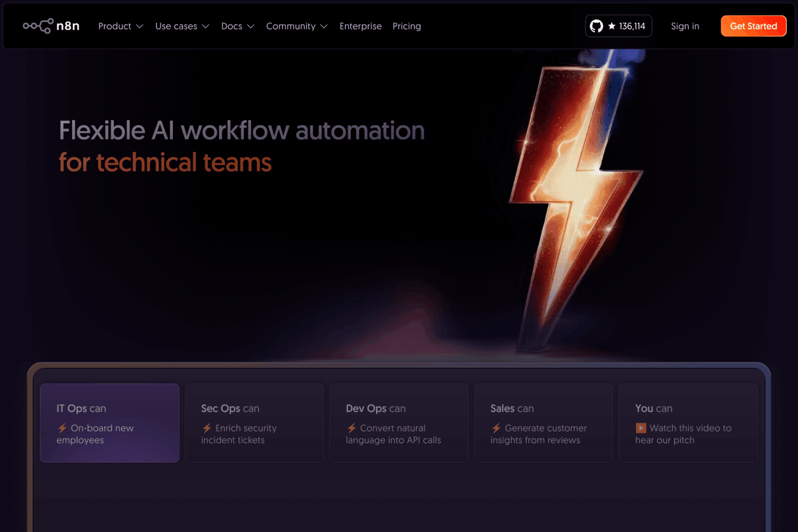
Task: Click the lightning icon in the Sales card
Action: [x=496, y=428]
